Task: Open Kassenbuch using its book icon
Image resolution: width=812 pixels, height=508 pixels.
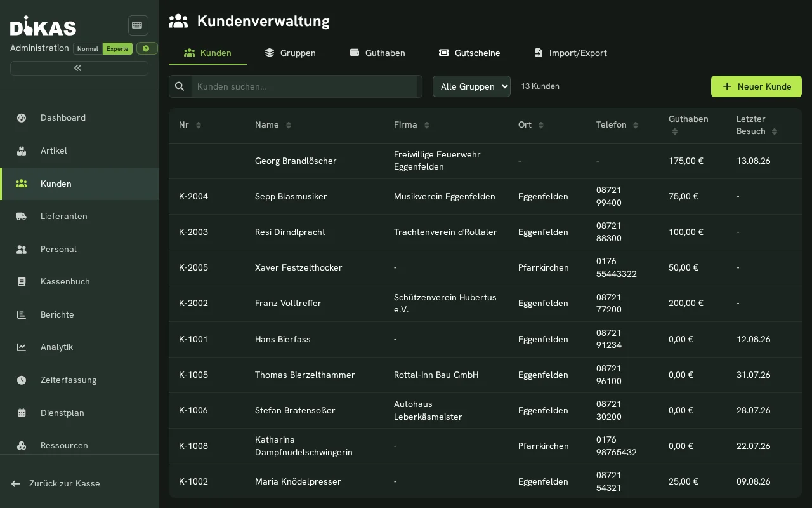Action: click(22, 281)
